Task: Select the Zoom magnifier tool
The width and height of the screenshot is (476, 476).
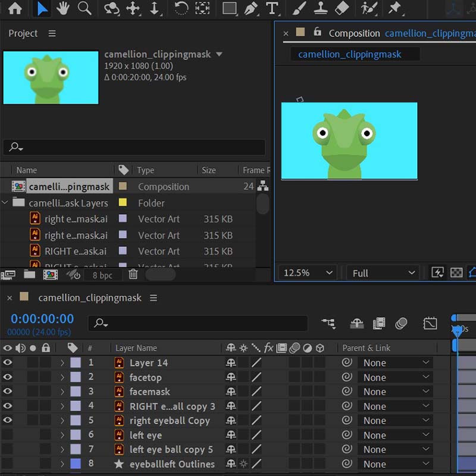Action: point(84,8)
